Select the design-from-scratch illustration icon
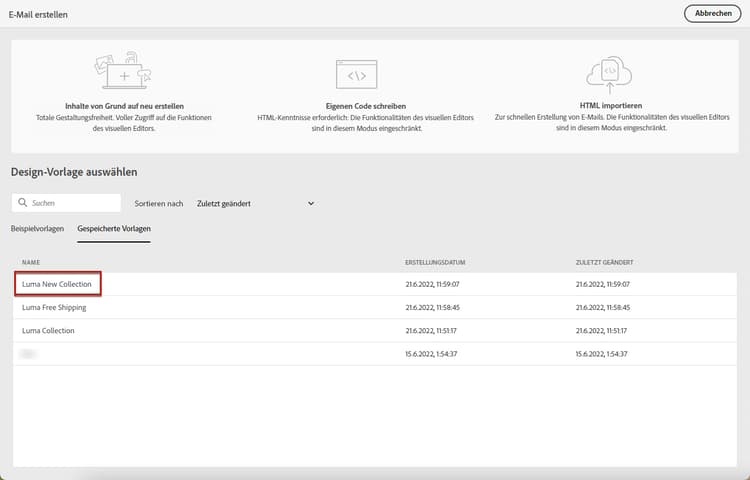750x480 pixels. tap(123, 70)
